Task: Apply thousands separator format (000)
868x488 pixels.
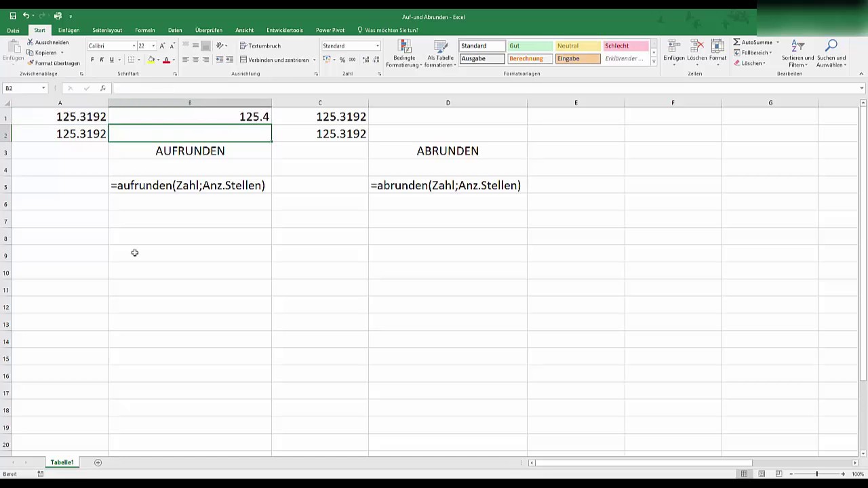Action: pos(352,60)
